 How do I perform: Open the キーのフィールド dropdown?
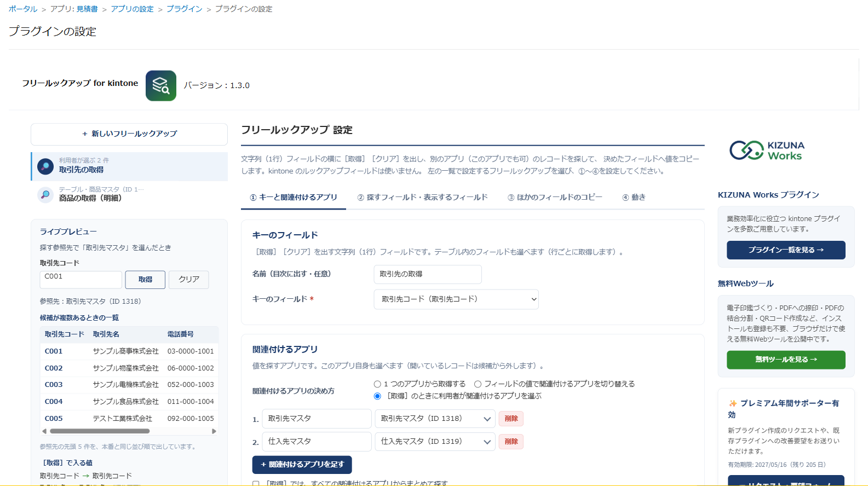tap(456, 299)
